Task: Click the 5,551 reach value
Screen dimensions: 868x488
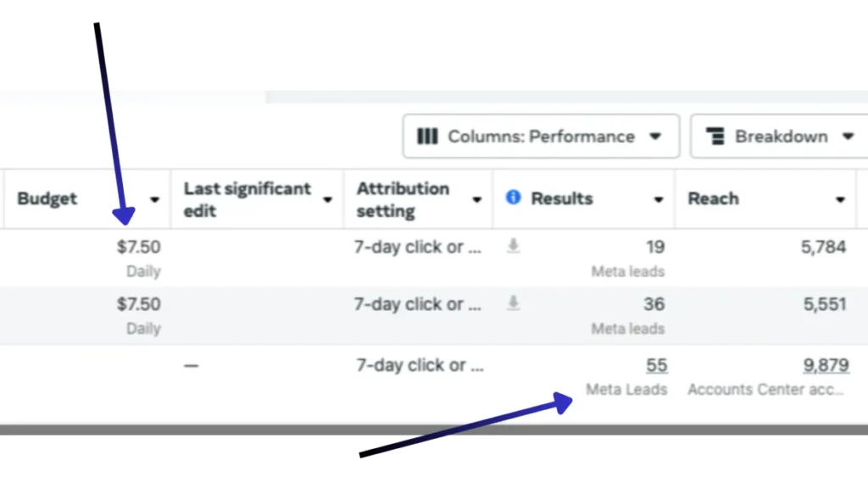Action: 825,304
